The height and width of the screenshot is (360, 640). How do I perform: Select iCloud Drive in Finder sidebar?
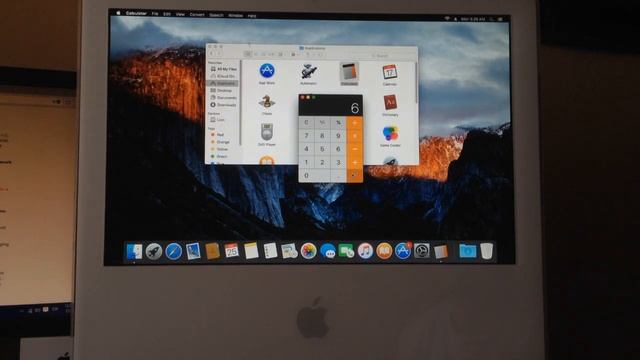click(x=223, y=76)
